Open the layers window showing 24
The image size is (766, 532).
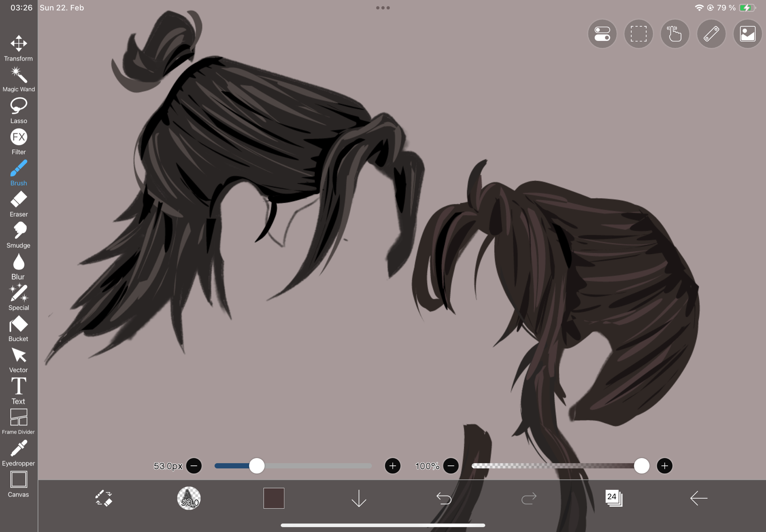614,498
